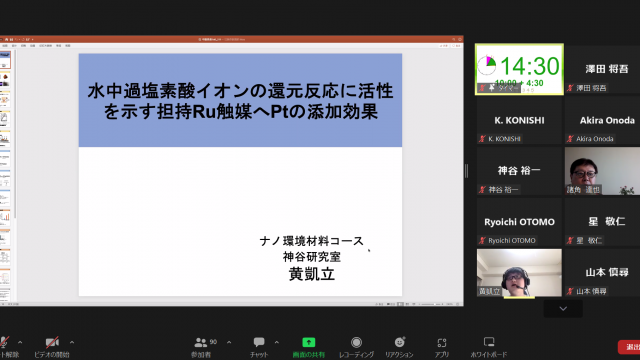Click the PowerPoint slide panel scrollbar
This screenshot has width=640, height=360.
16,135
